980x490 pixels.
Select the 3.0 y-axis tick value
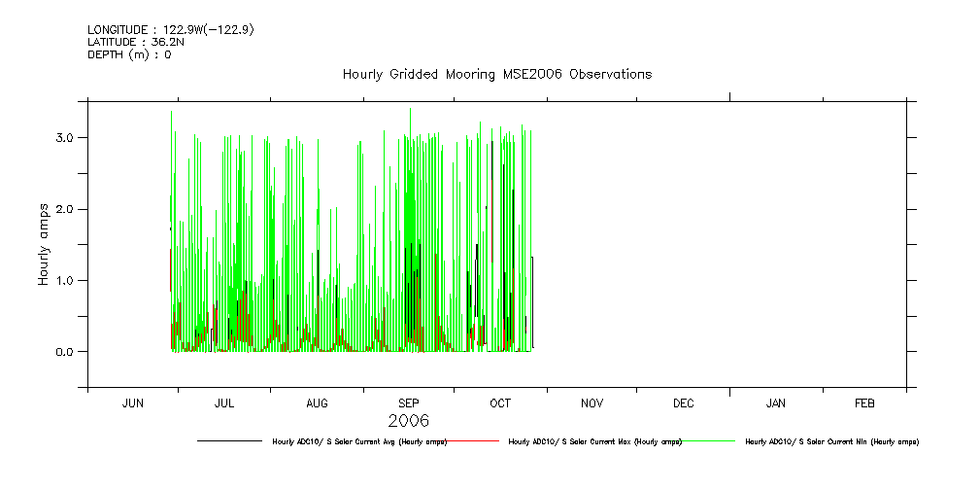(x=64, y=138)
